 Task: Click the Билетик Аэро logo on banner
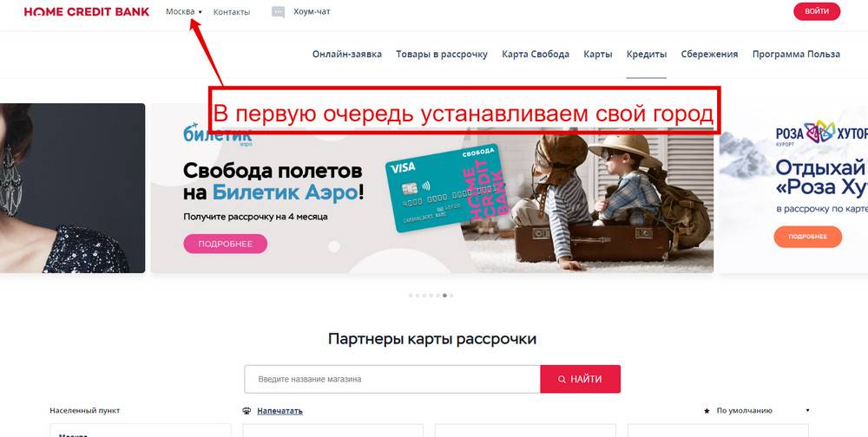coord(218,135)
